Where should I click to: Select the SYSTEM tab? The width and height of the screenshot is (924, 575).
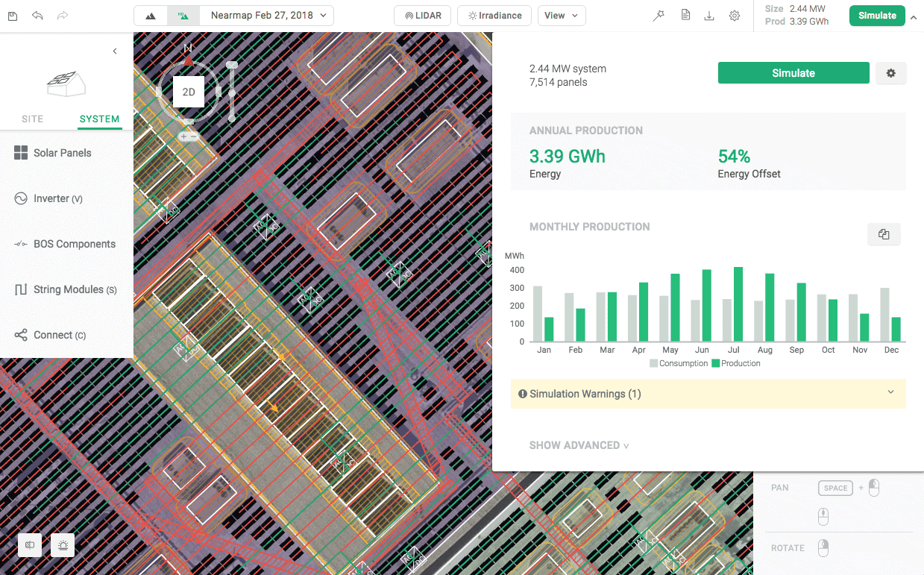coord(99,119)
